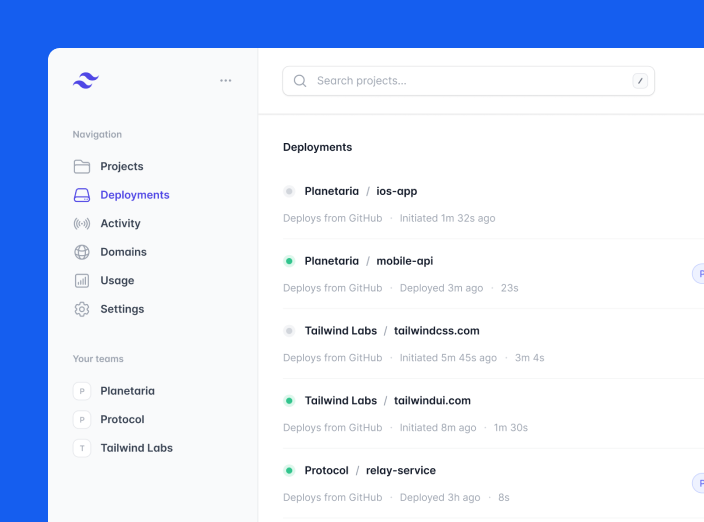Image resolution: width=704 pixels, height=522 pixels.
Task: Click green status dot for mobile-api
Action: pos(289,261)
